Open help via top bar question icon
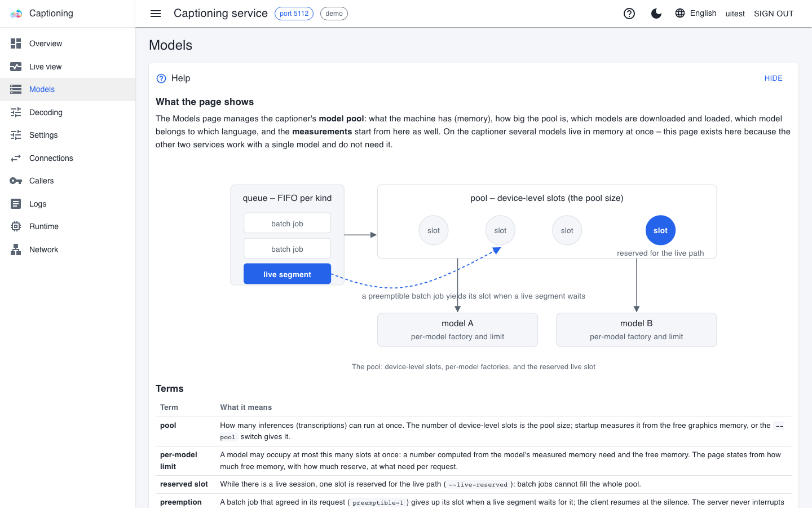Screen dimensions: 812x508 pos(629,14)
